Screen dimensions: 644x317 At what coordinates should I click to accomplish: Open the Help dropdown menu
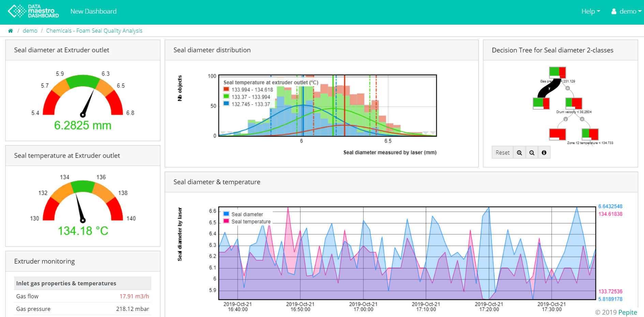click(x=590, y=11)
